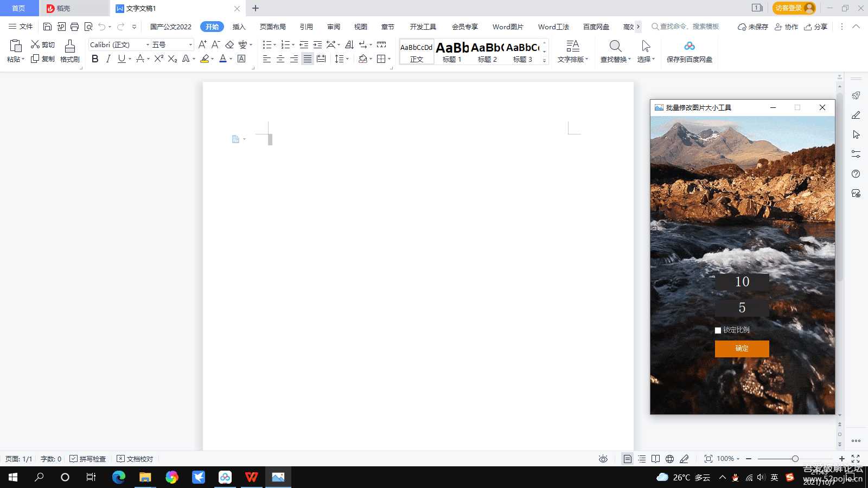Switch to the 插入 ribbon tab

pyautogui.click(x=239, y=27)
